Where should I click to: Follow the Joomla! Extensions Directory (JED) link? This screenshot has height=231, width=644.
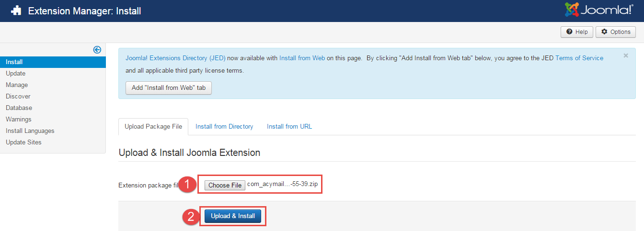coord(175,58)
